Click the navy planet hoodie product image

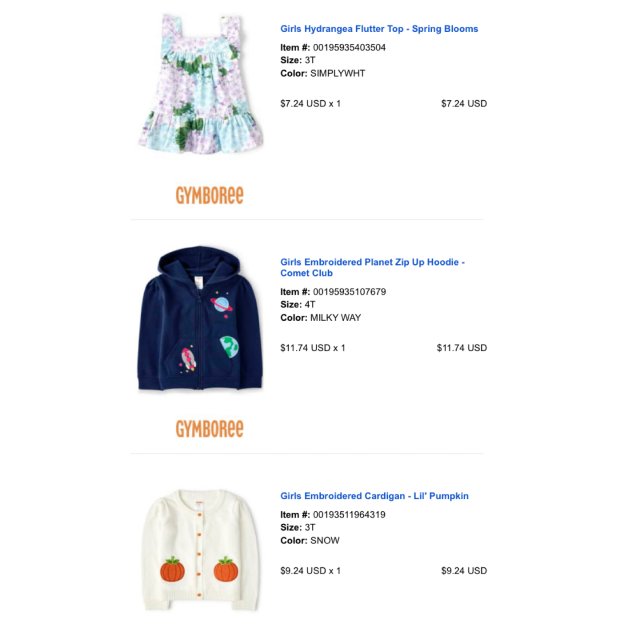200,318
